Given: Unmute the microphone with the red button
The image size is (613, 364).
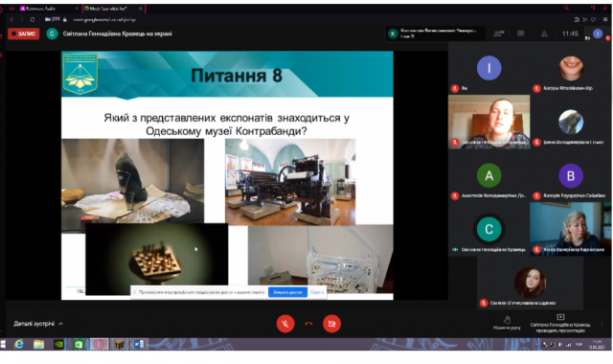Looking at the screenshot, I should [x=285, y=324].
